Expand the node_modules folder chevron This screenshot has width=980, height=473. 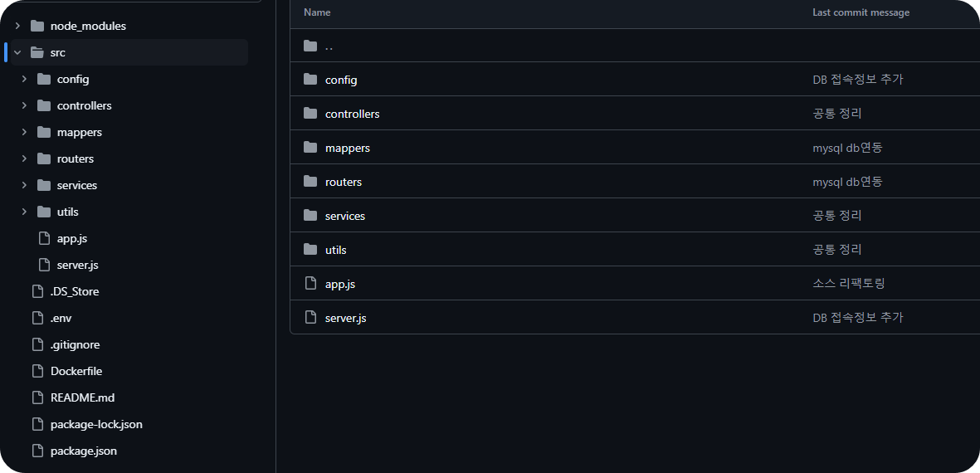coord(17,27)
